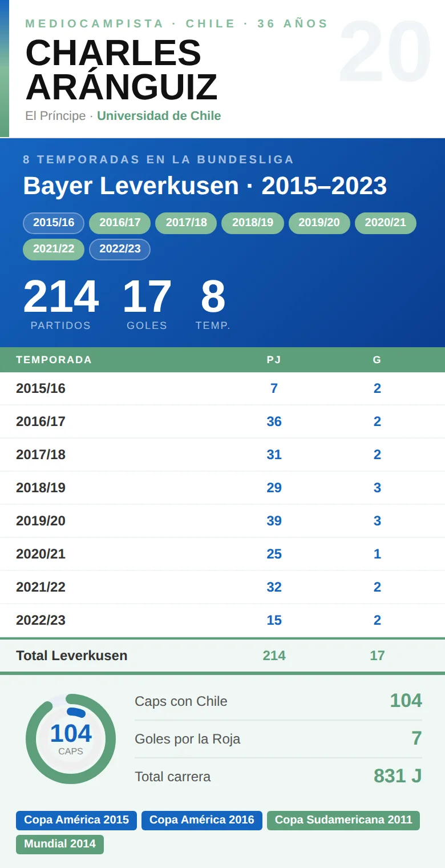Click 7 matches played in 2015/16
This screenshot has height=868, width=445.
[274, 388]
